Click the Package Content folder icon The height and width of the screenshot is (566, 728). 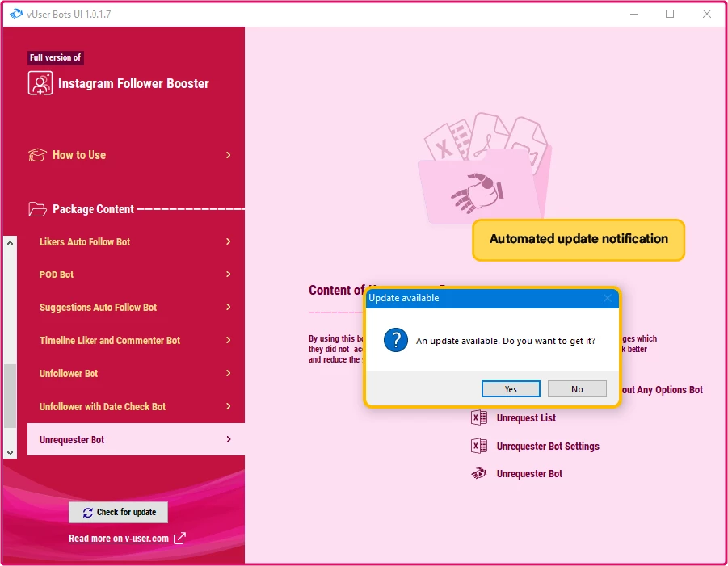coord(37,209)
